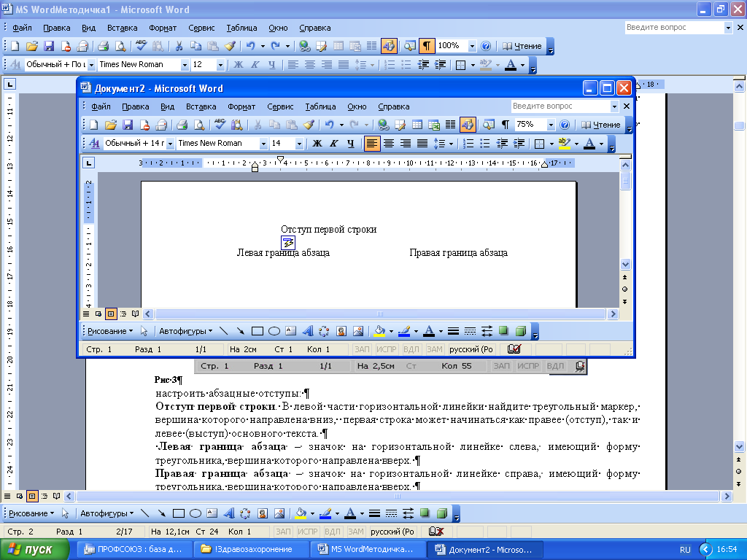Expand Рисование menu in main Word drawing toolbar
The width and height of the screenshot is (747, 560).
point(31,513)
